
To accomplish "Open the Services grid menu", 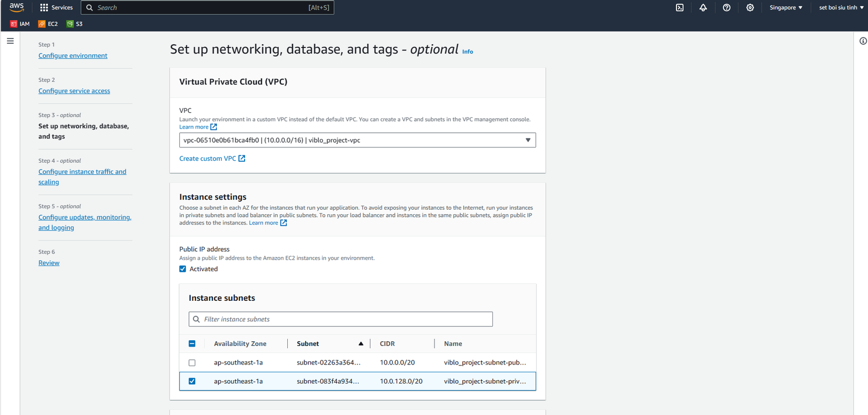I will tap(56, 8).
